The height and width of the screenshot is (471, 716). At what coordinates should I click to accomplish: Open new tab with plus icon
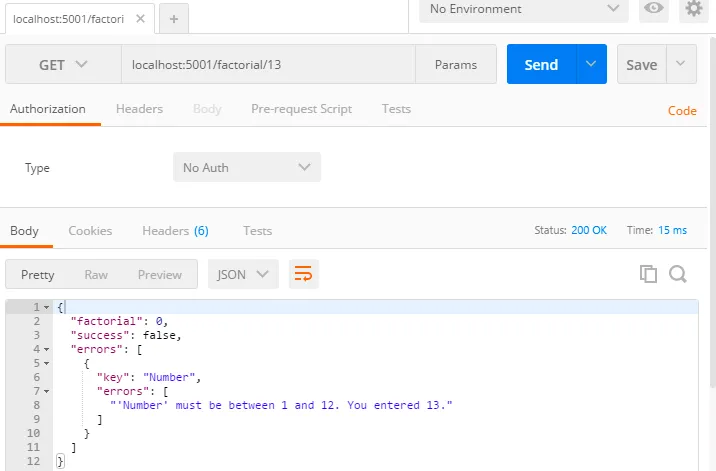tap(173, 19)
